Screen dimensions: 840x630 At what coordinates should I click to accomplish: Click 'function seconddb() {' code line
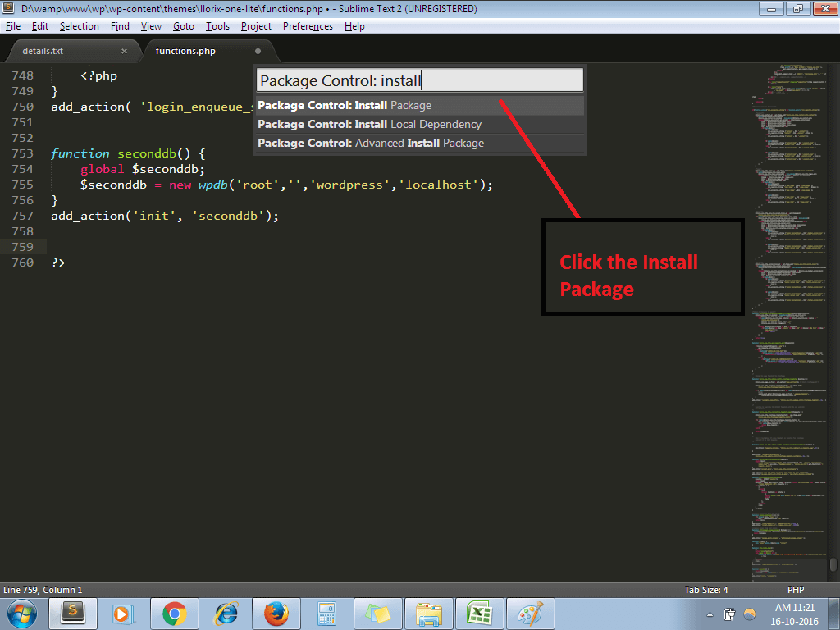tap(128, 153)
